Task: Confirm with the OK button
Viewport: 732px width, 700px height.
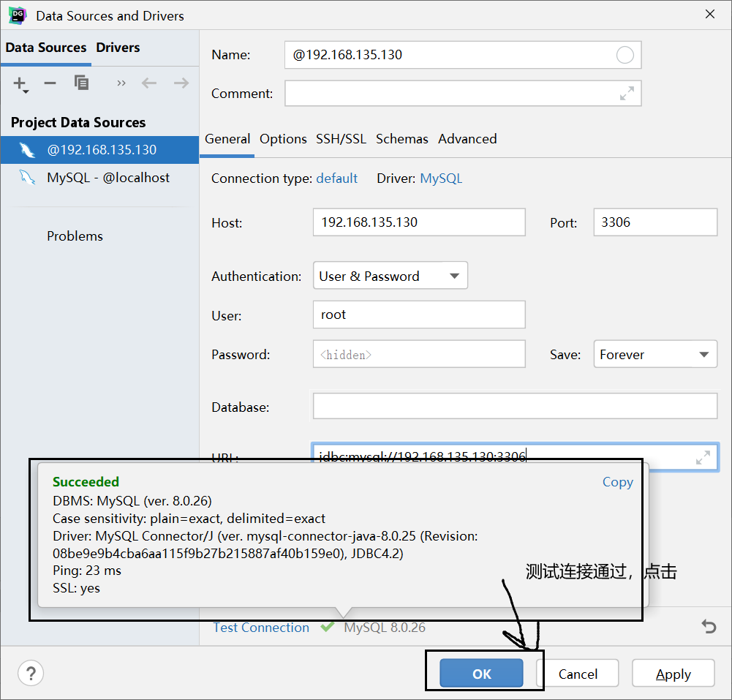Action: pos(481,674)
